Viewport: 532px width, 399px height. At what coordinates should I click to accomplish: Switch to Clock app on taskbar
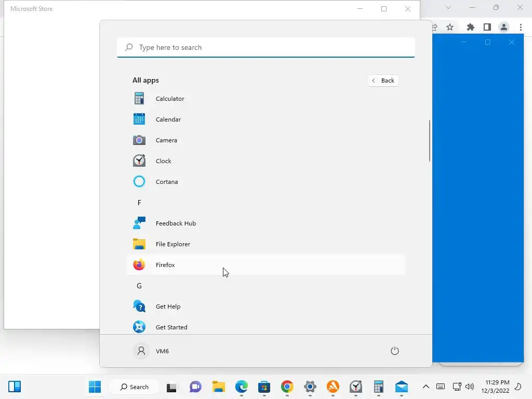tap(355, 387)
